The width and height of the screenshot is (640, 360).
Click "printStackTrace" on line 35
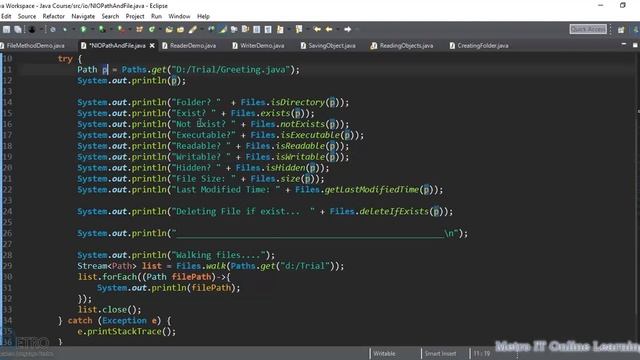coord(125,331)
